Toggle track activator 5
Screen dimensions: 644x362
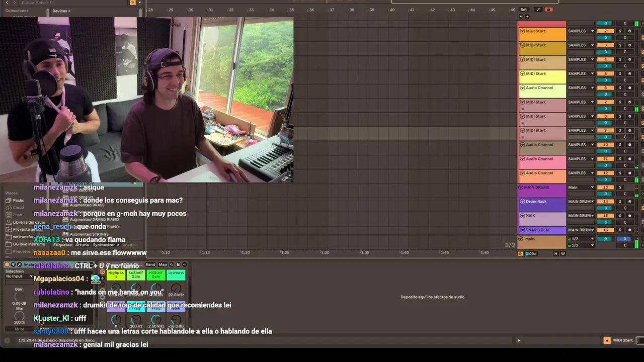605,74
